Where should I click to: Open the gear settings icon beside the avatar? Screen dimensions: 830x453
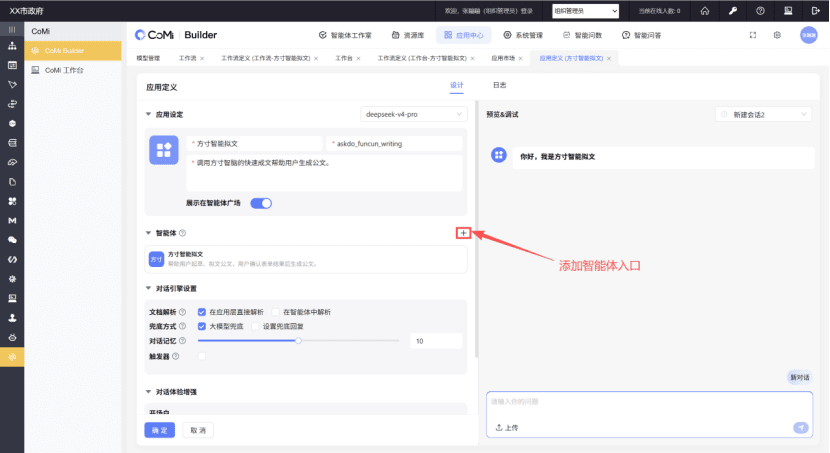[777, 35]
